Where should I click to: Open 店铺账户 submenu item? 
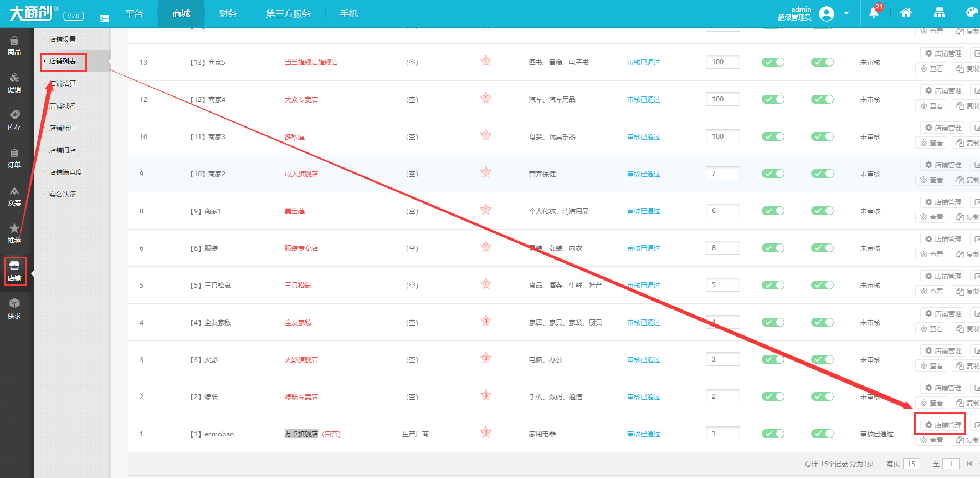(x=63, y=128)
